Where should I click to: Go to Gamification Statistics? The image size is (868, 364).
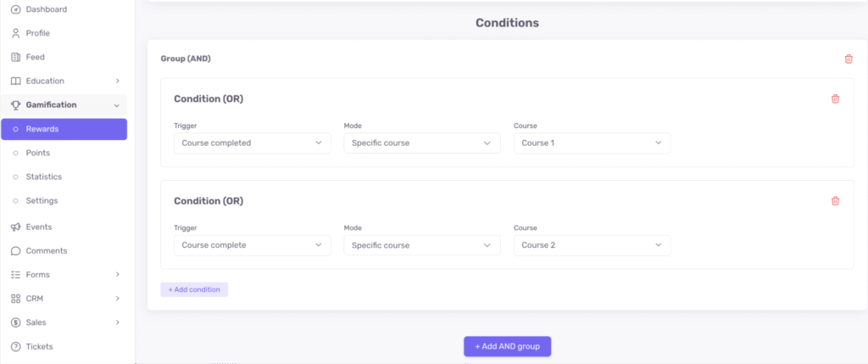point(43,176)
